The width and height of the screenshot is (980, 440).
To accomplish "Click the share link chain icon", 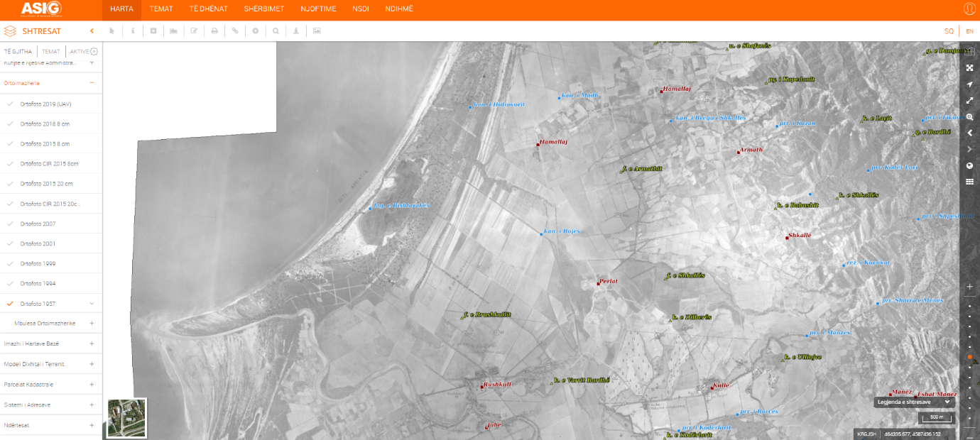I will coord(235,31).
